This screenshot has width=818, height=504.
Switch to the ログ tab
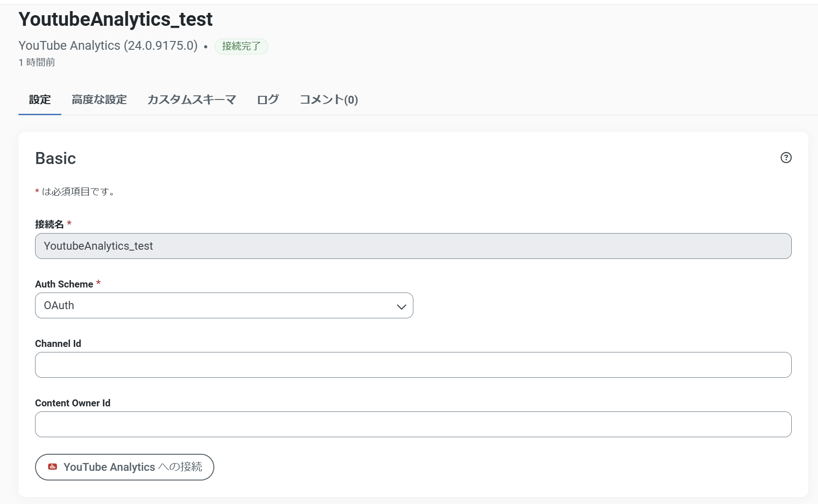pyautogui.click(x=268, y=100)
